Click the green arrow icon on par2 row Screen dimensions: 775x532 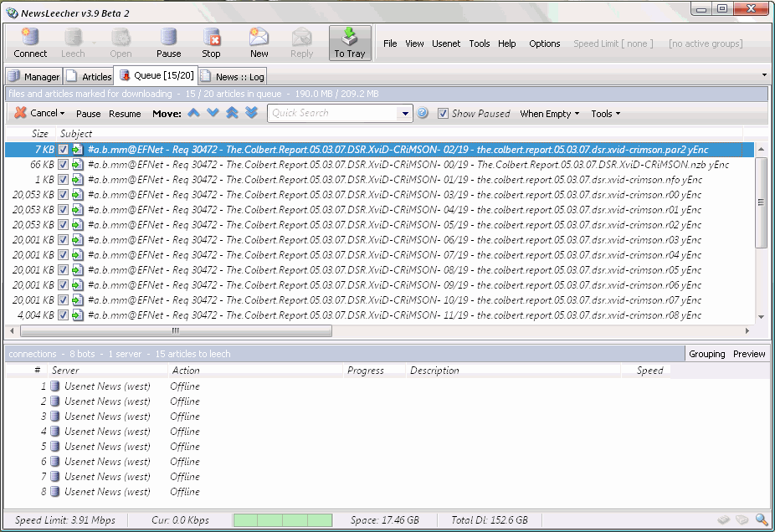point(78,150)
